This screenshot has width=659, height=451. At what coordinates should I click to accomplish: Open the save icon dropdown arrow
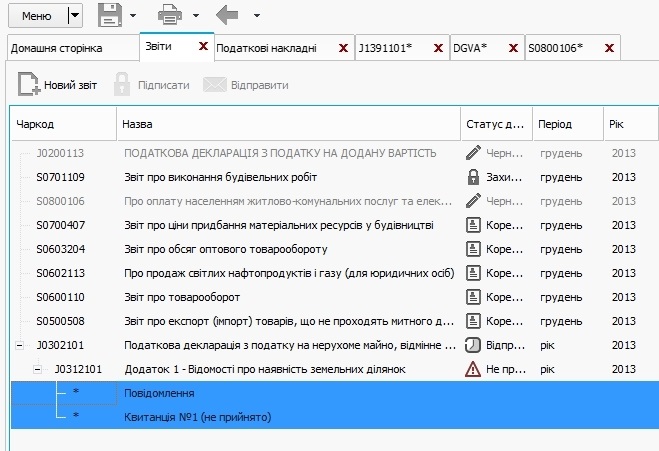click(133, 16)
